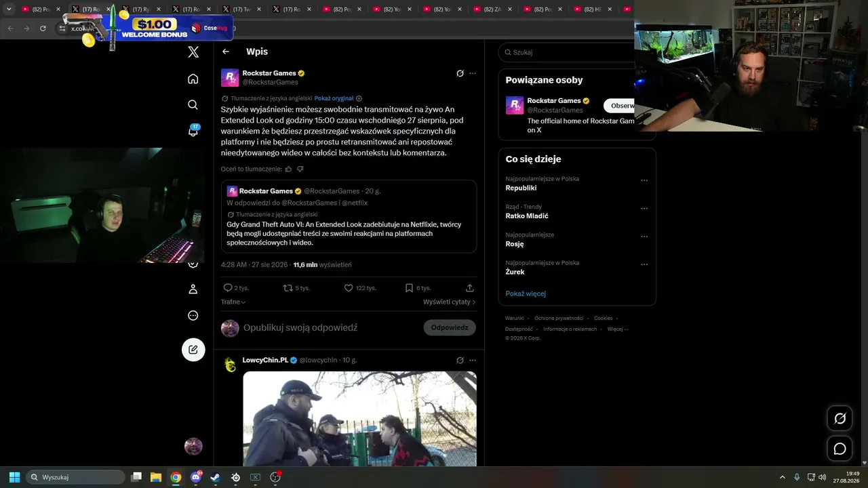Open LowcyChin.PL profile name in reply
868x488 pixels.
point(265,360)
